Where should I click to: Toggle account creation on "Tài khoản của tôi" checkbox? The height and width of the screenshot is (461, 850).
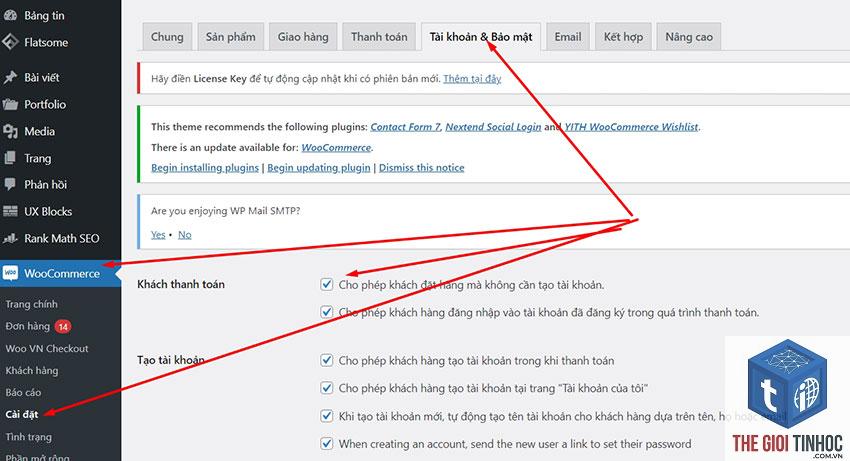click(326, 388)
